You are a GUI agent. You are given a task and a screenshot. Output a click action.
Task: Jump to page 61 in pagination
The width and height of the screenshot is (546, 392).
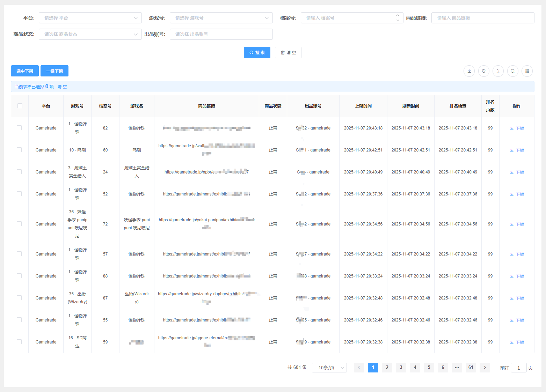point(471,368)
